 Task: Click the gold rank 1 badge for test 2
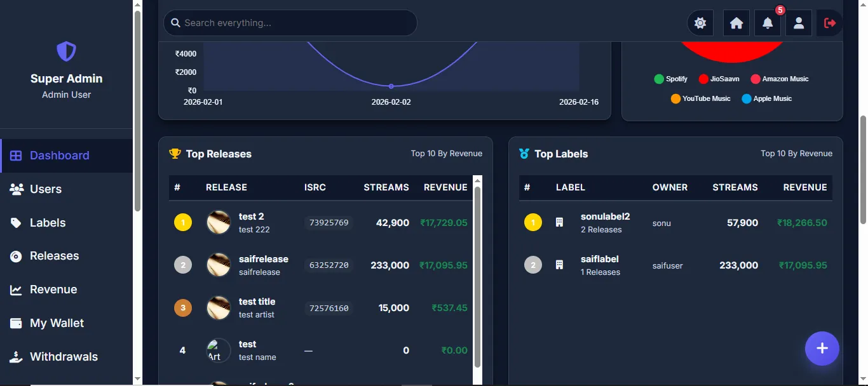coord(183,223)
